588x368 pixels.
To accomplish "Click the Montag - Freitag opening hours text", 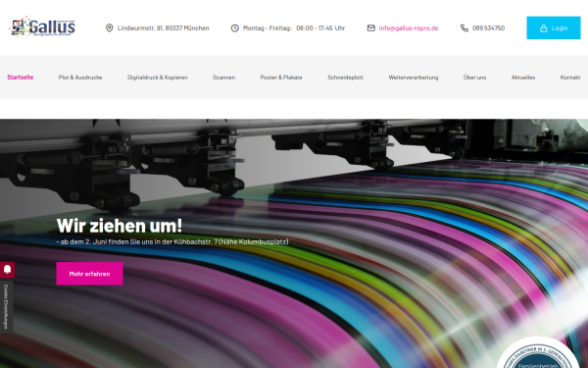I will [294, 28].
